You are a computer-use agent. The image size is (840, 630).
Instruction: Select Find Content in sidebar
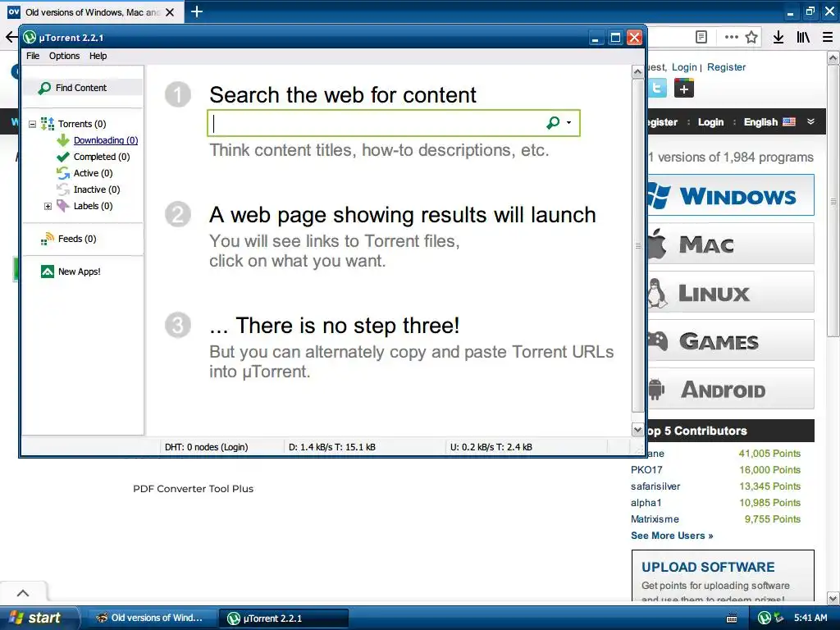(83, 87)
